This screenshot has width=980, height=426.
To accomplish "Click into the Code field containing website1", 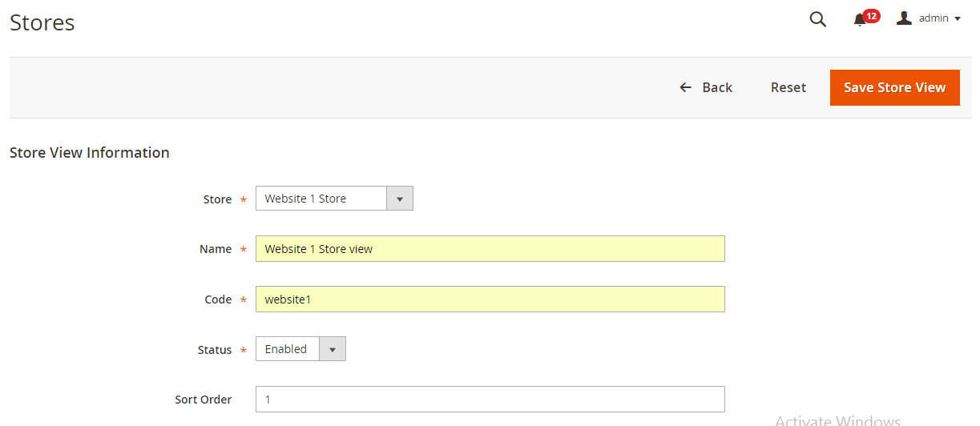I will pos(490,299).
